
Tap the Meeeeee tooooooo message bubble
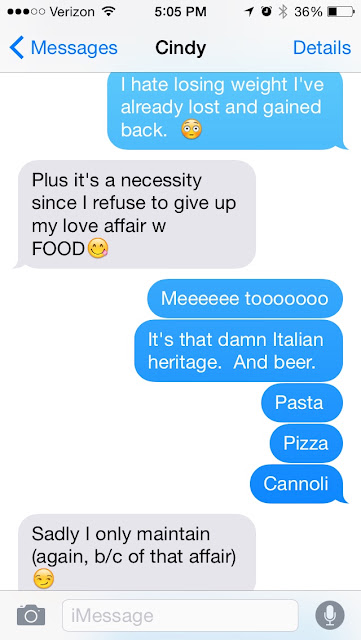[245, 298]
